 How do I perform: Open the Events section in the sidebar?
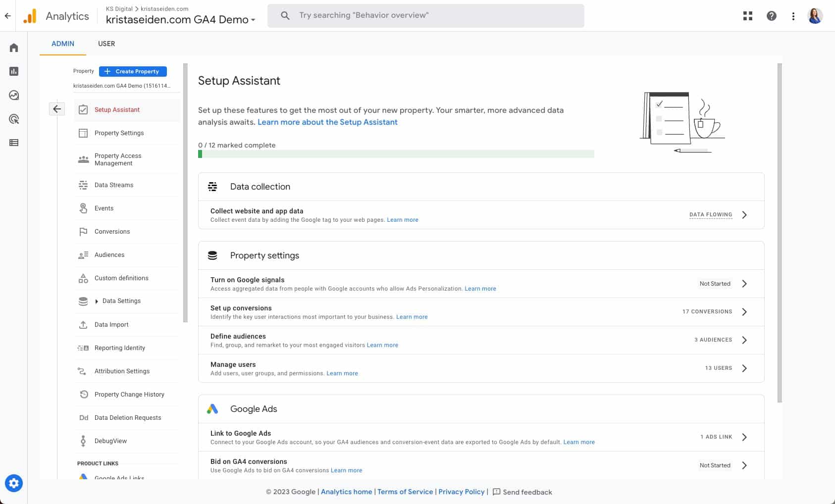[104, 208]
